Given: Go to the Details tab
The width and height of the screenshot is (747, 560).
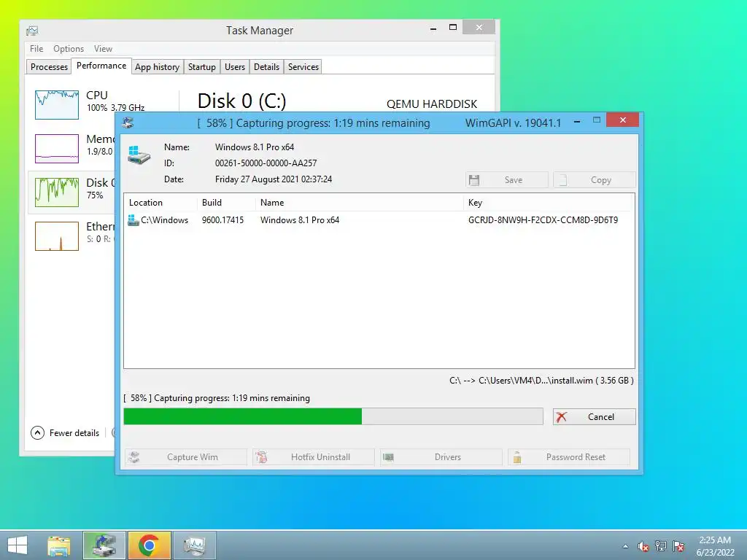Looking at the screenshot, I should (x=266, y=66).
